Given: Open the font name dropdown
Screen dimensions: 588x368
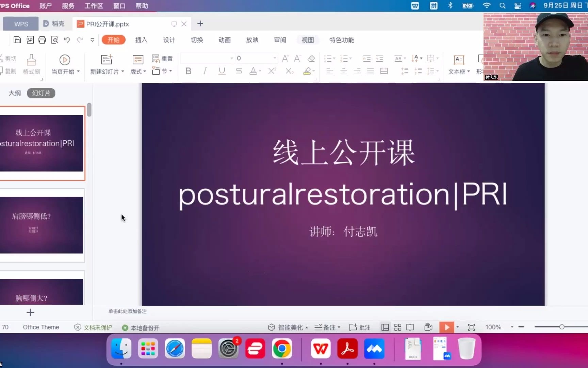Looking at the screenshot, I should 232,58.
